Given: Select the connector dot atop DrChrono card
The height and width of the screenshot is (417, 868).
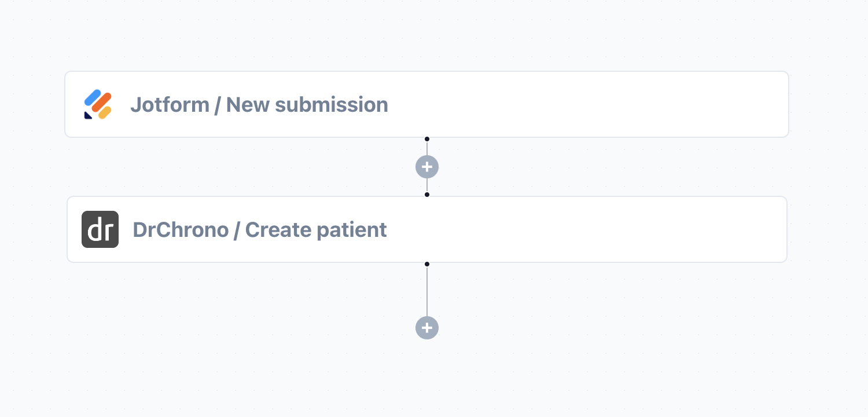Looking at the screenshot, I should click(427, 195).
